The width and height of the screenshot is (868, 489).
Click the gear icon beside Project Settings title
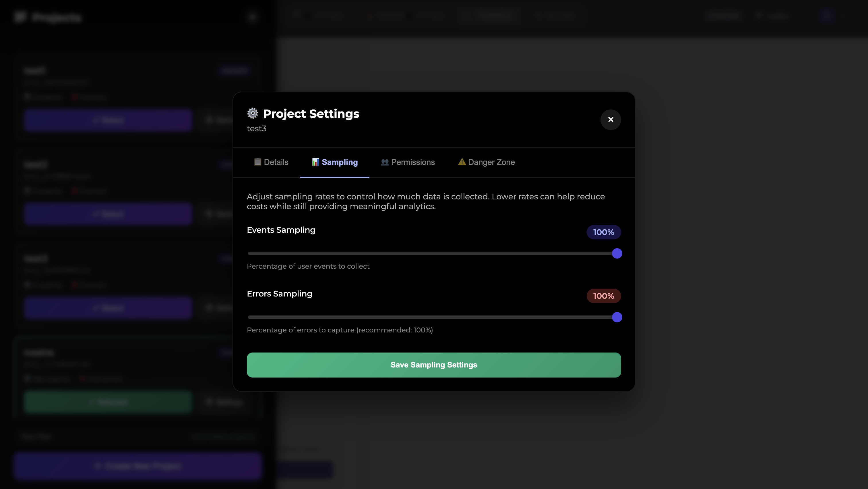[252, 113]
